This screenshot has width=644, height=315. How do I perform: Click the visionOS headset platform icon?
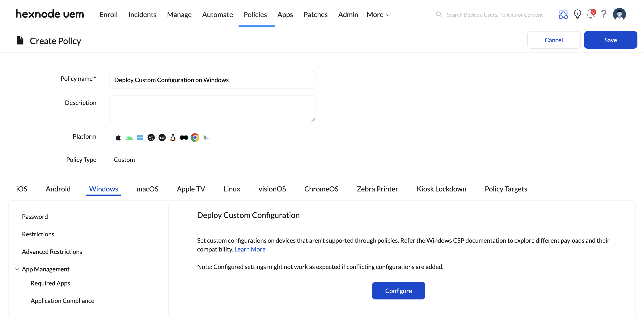click(x=184, y=138)
